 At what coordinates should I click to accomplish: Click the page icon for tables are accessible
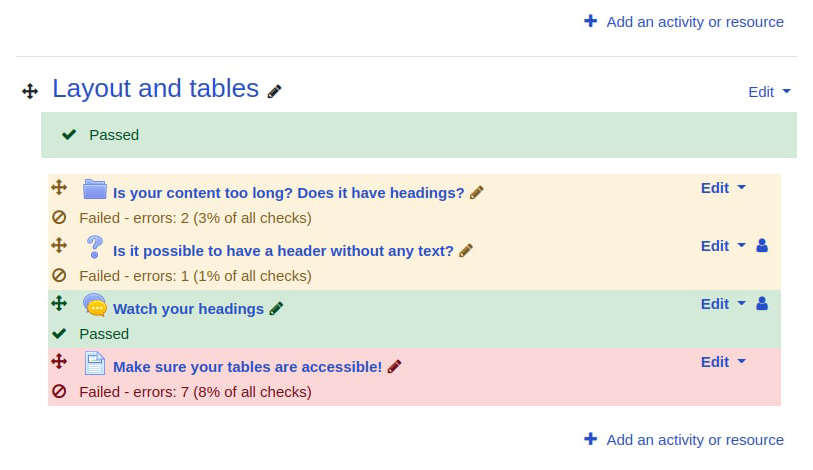tap(95, 363)
